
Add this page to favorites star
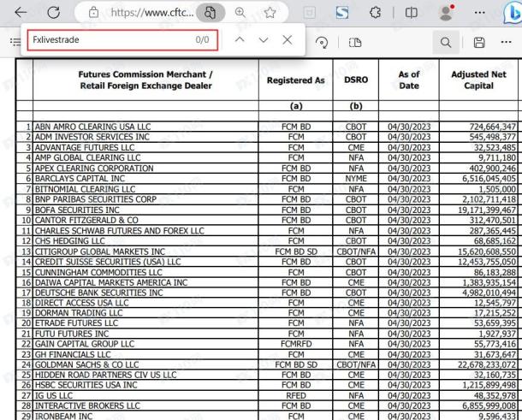tap(270, 13)
